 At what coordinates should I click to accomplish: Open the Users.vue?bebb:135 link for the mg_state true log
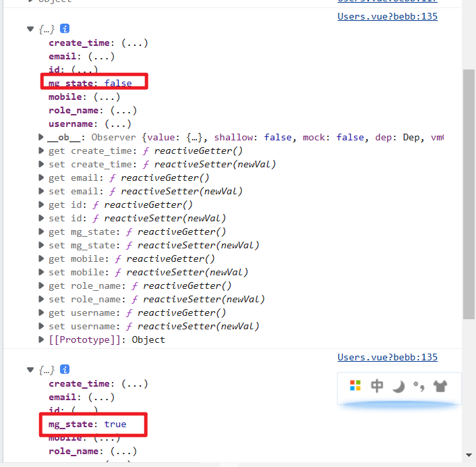(388, 357)
